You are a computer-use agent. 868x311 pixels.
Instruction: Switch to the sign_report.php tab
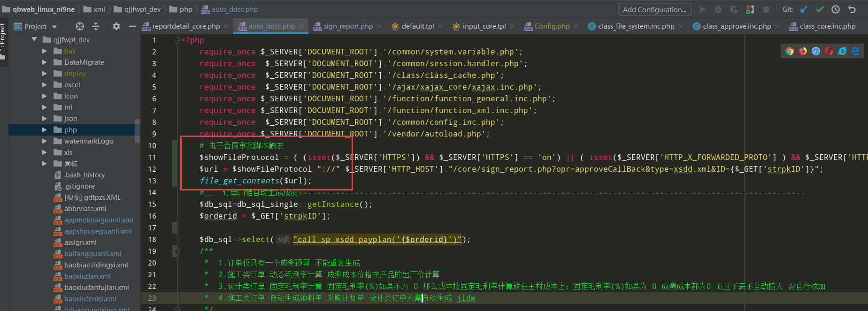point(348,26)
